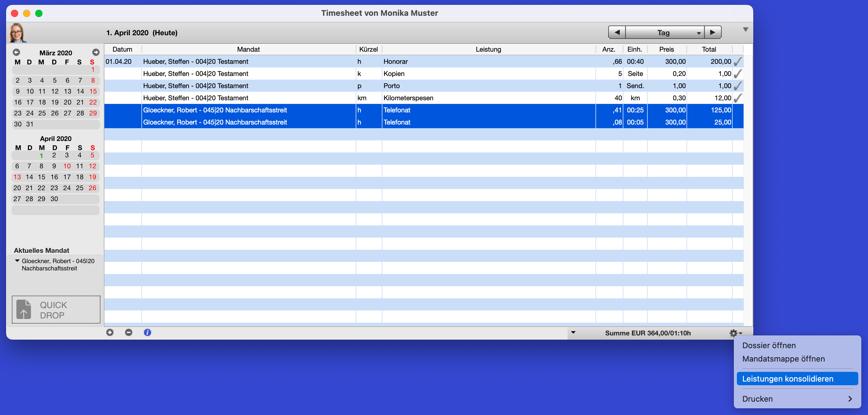Click the 00:40 unit cell

[x=635, y=61]
